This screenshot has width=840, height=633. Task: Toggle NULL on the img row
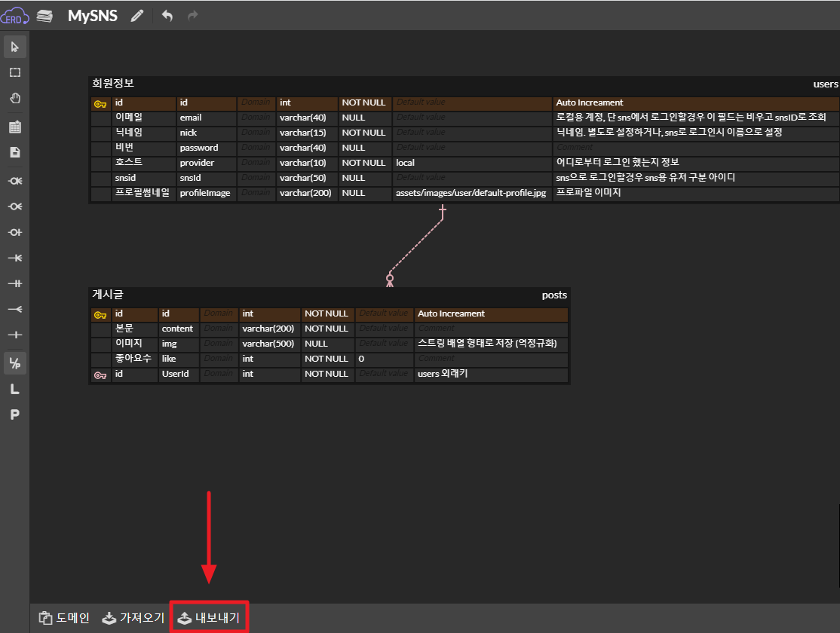327,344
